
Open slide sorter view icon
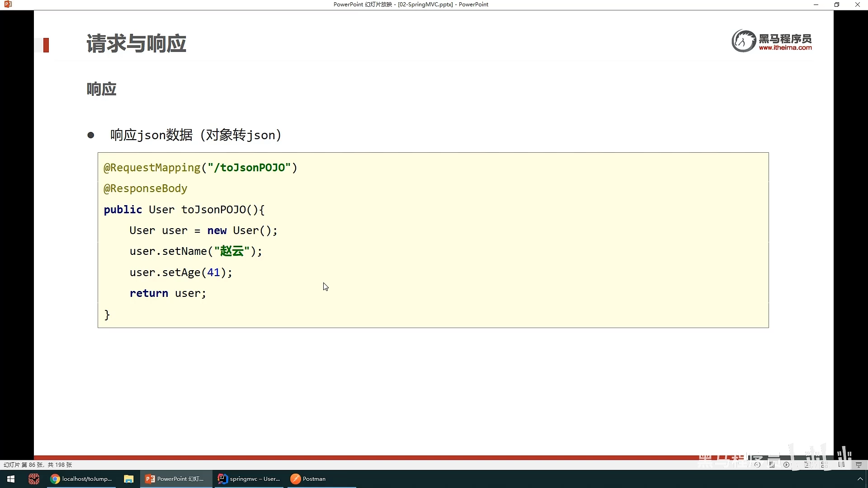825,465
